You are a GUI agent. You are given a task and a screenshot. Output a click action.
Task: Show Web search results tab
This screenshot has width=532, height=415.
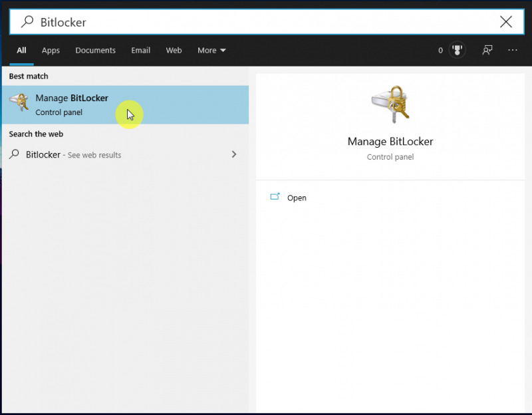coord(174,51)
